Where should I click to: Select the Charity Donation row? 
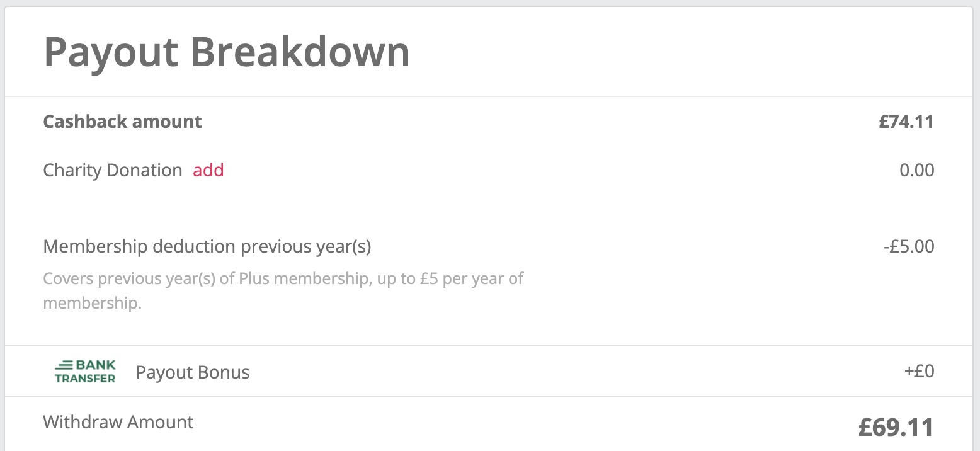click(x=112, y=169)
